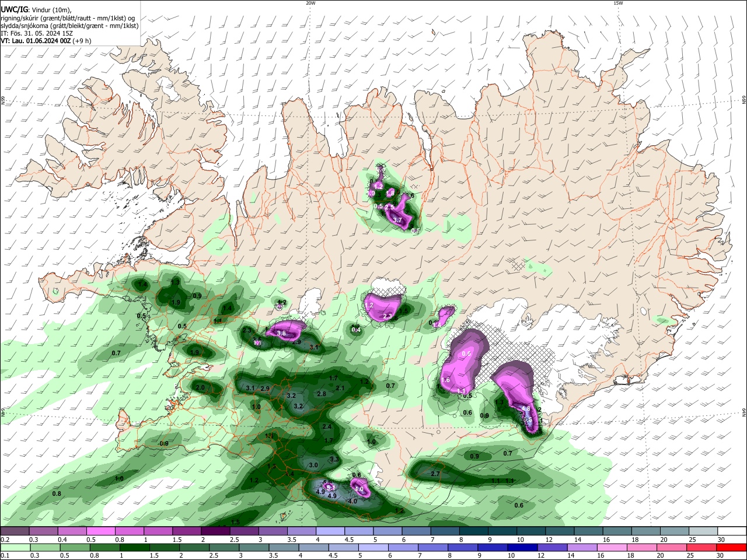Click the '2.4' rain value on the map

327,427
